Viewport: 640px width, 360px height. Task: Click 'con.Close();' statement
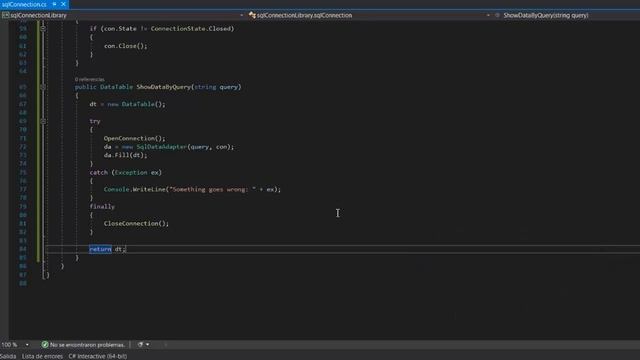(126, 46)
